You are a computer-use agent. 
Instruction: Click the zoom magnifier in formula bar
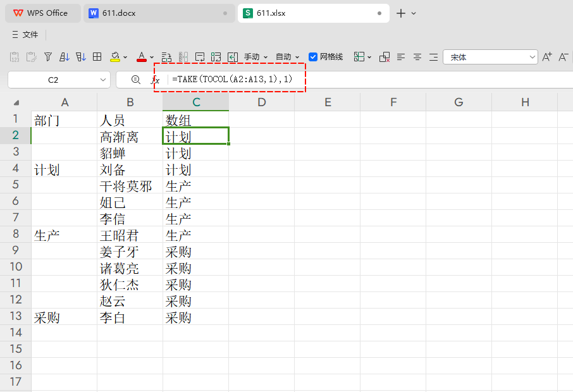pos(136,80)
